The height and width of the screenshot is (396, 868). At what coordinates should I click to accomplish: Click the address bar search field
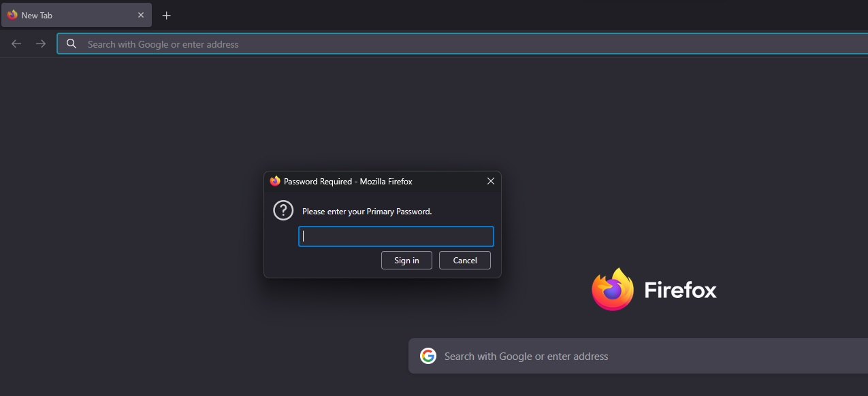[x=462, y=44]
